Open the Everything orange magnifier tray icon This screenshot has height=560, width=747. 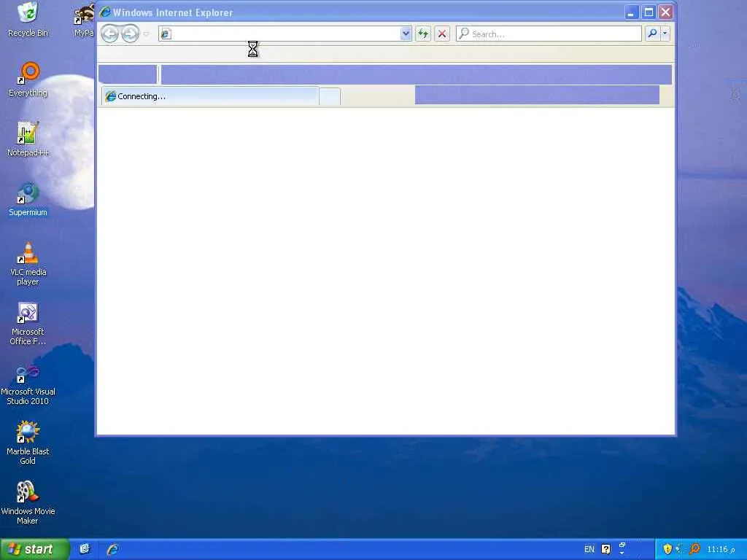694,549
